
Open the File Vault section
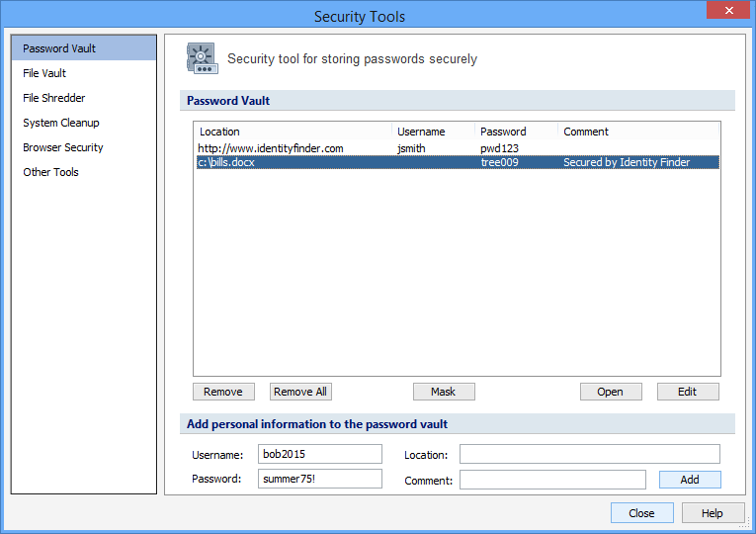coord(44,73)
